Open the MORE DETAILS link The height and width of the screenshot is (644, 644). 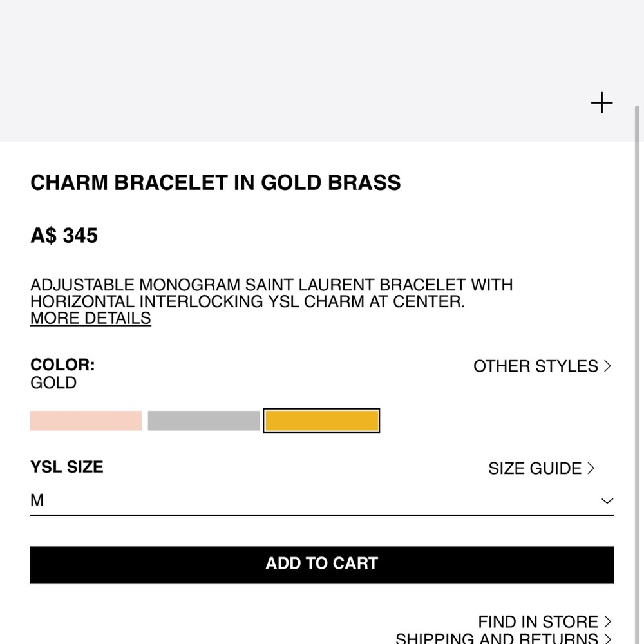90,317
